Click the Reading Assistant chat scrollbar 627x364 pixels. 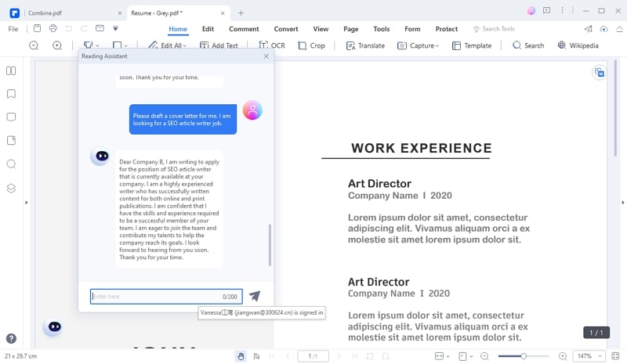coord(270,245)
